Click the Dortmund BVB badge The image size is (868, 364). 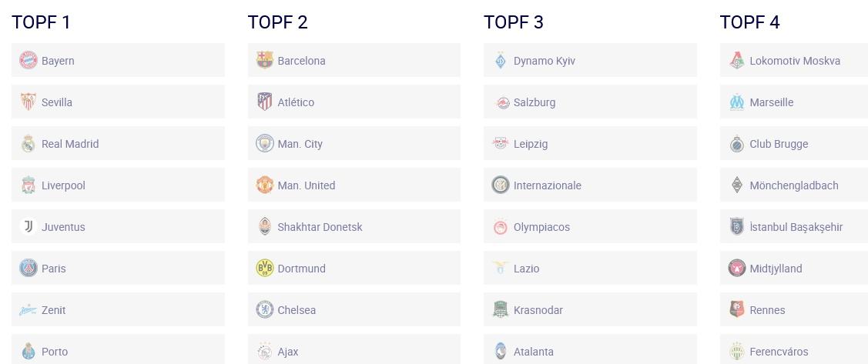coord(265,268)
